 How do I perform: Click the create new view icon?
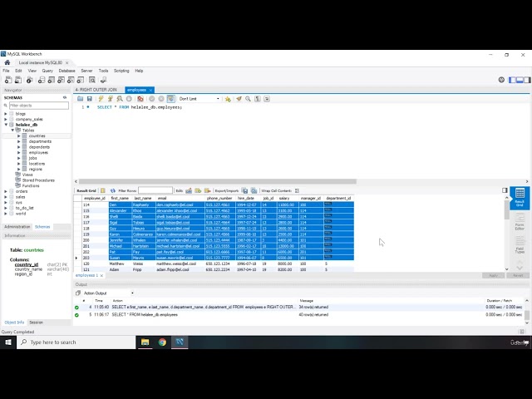tap(61, 80)
